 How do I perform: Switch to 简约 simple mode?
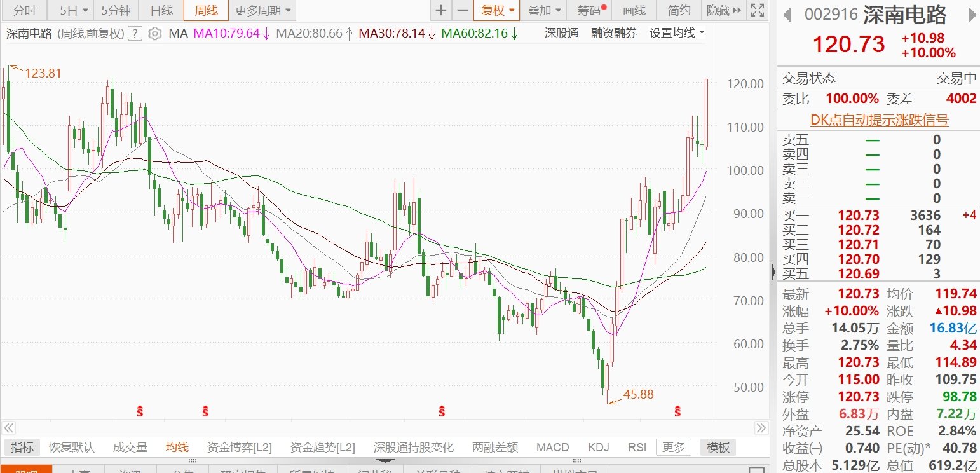click(679, 10)
